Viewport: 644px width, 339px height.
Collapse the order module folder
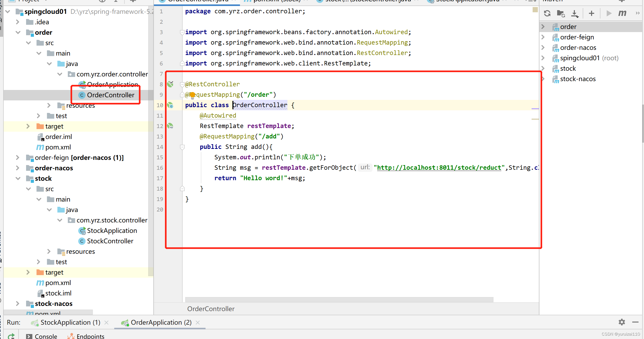18,32
